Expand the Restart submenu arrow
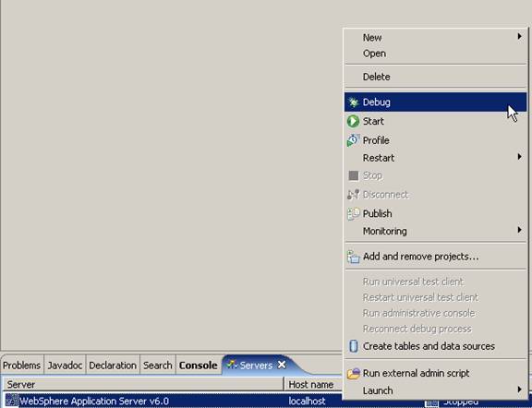Viewport: 532px width, 408px height. (x=519, y=157)
